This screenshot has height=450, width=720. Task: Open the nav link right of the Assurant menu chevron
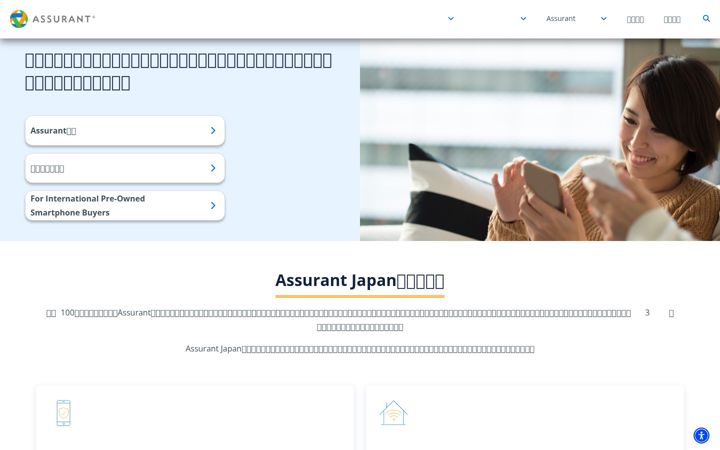[635, 19]
